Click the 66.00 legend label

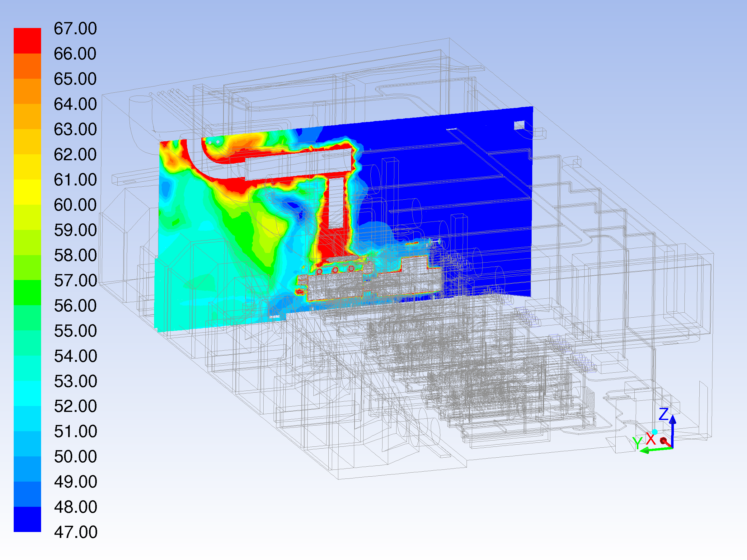[75, 54]
